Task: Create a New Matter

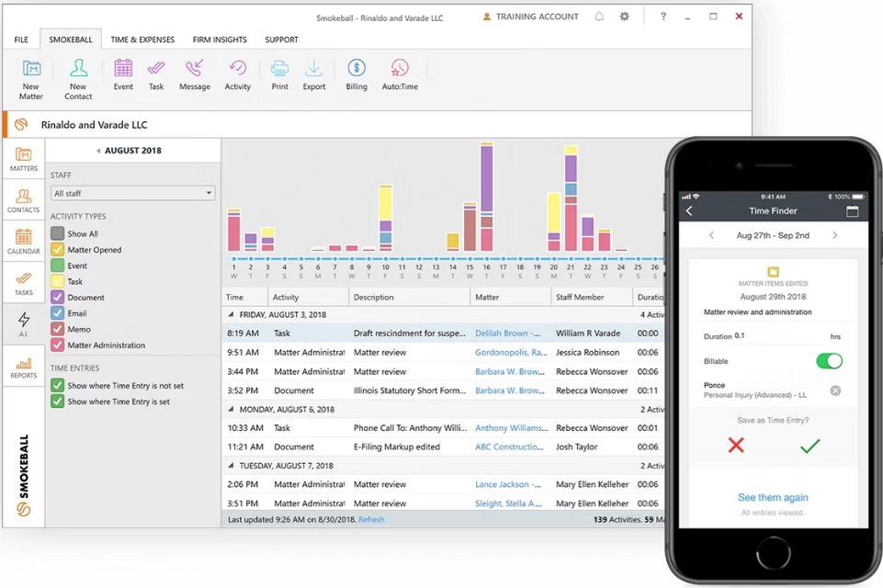Action: [31, 78]
